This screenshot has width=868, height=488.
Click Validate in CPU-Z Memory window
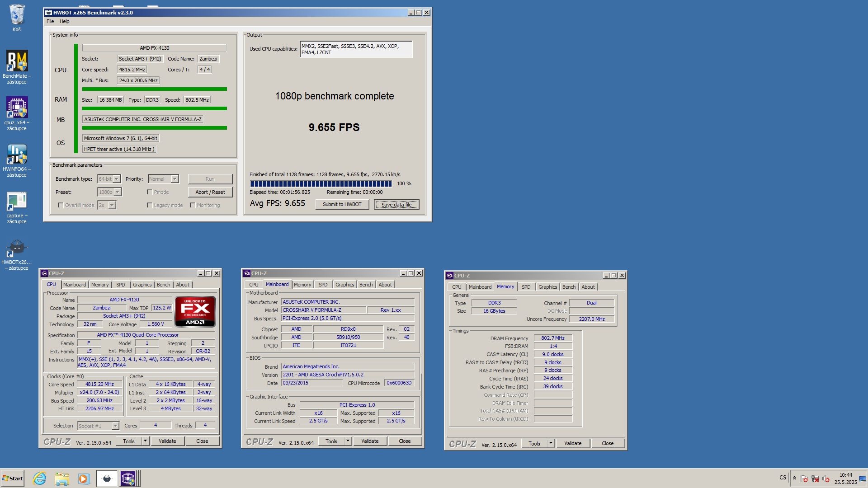573,443
